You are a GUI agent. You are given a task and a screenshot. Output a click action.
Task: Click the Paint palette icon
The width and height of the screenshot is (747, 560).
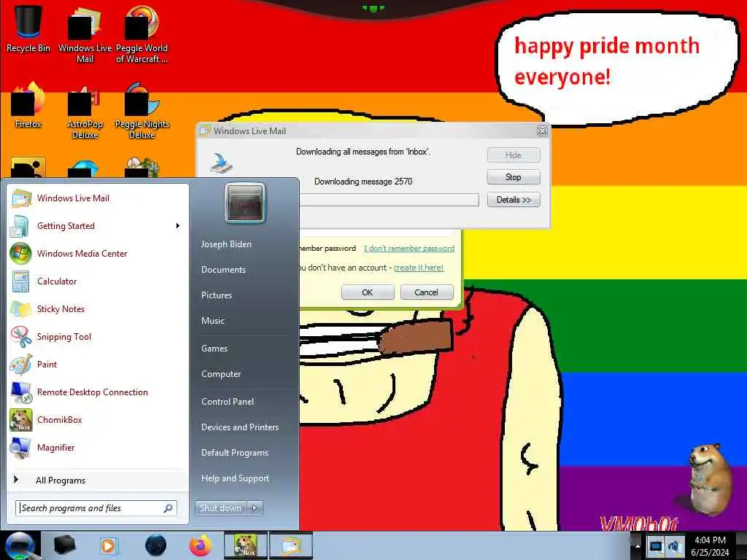[21, 365]
